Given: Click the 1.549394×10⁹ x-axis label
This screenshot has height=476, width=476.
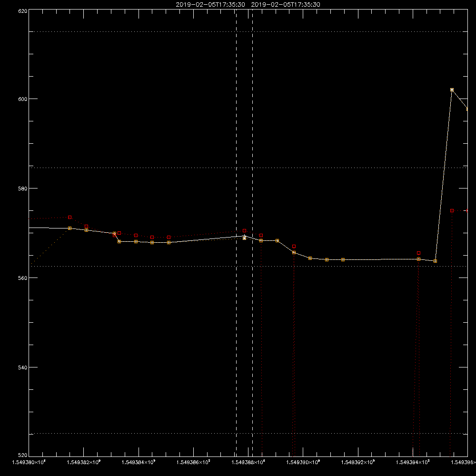Looking at the screenshot, I should coord(413,462).
